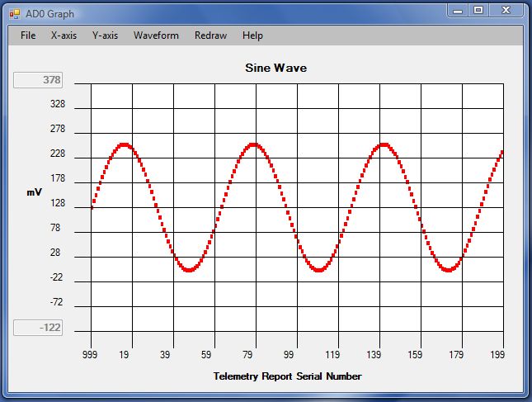The width and height of the screenshot is (532, 402).
Task: Click the mV axis label
Action: click(34, 192)
